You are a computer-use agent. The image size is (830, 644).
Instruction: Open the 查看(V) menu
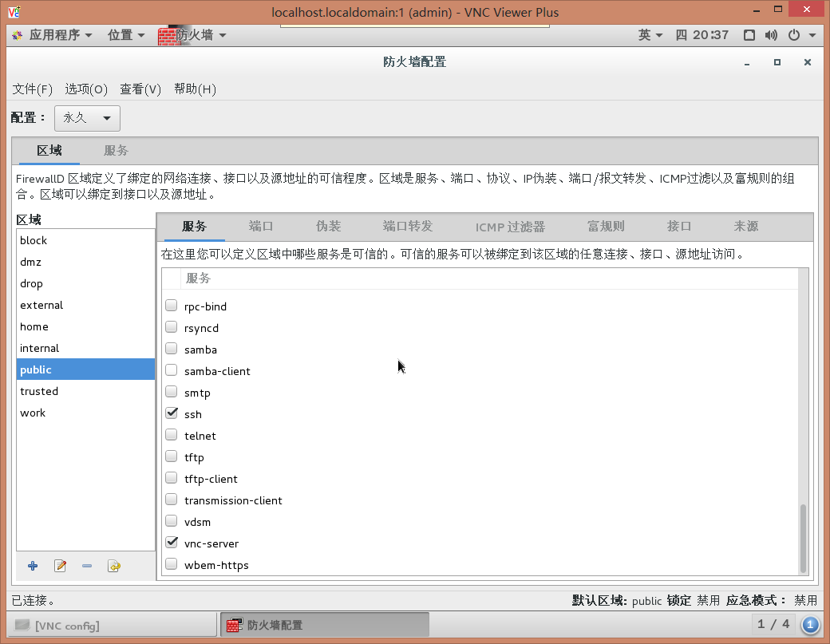(x=140, y=89)
